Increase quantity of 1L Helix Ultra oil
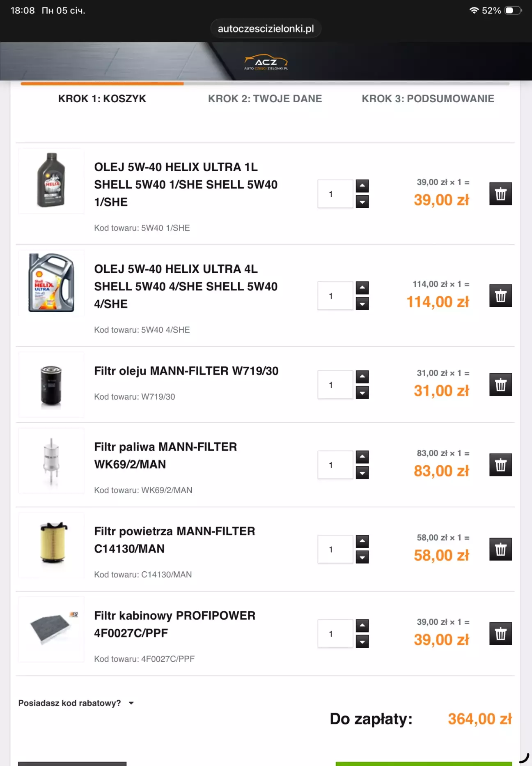The width and height of the screenshot is (532, 766). [362, 186]
